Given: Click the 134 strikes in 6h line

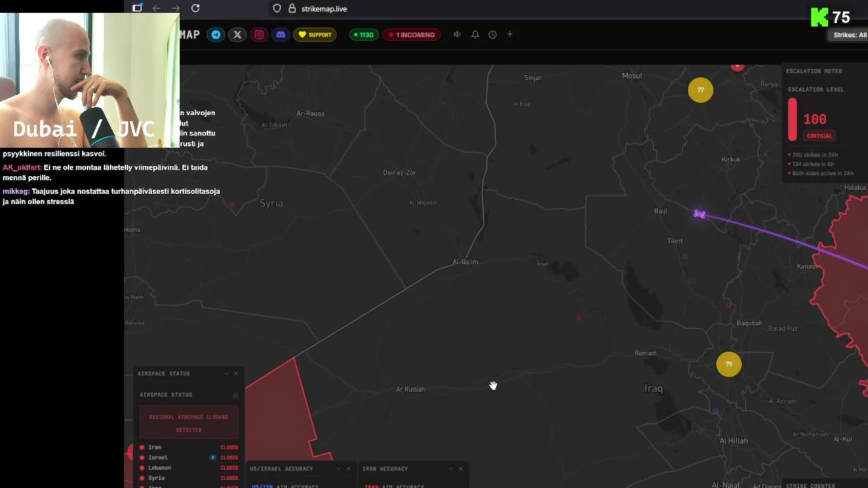Looking at the screenshot, I should click(x=811, y=164).
